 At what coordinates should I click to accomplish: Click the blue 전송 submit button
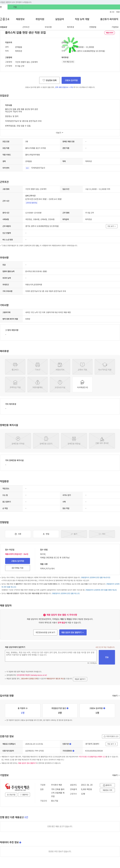coord(107,657)
